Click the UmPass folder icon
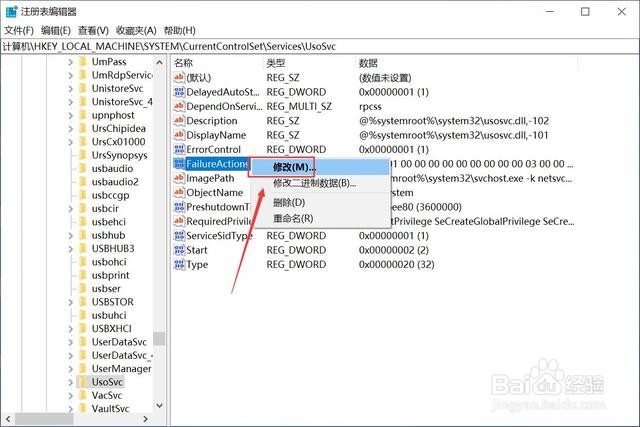 (83, 62)
